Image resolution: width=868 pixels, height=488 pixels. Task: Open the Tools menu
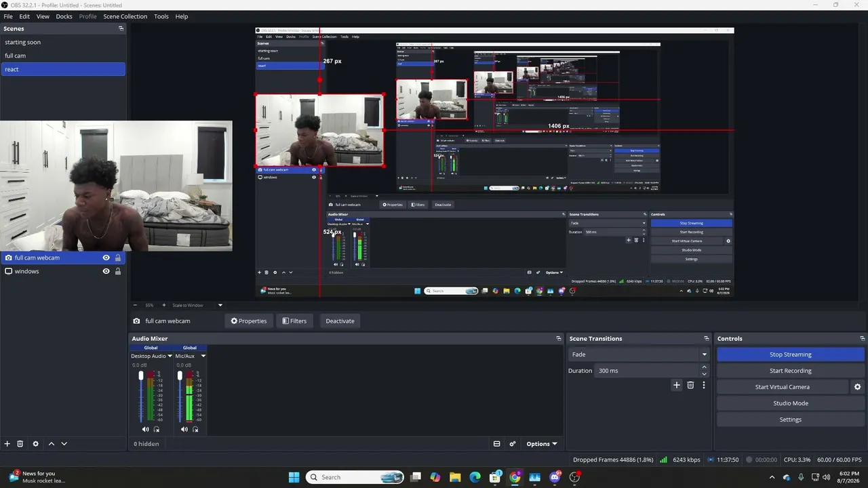coord(161,16)
